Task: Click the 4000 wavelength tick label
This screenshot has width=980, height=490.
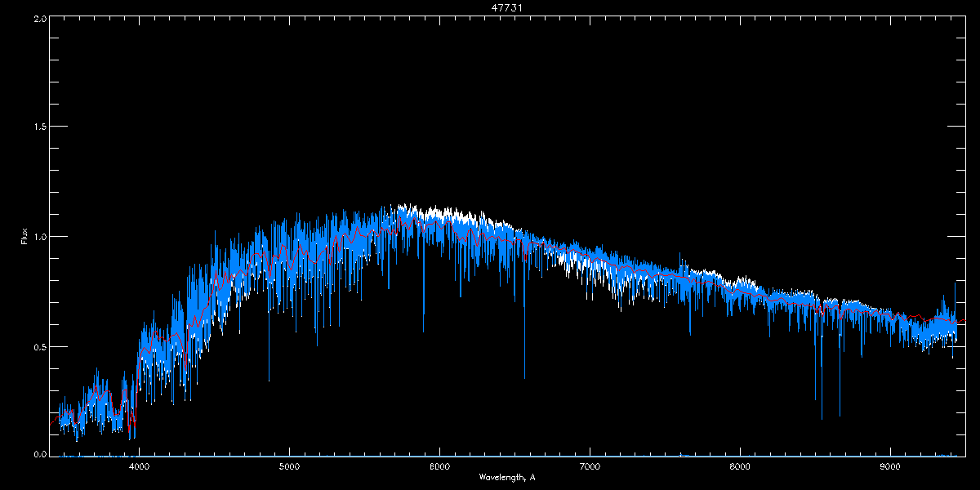Action: (x=139, y=467)
